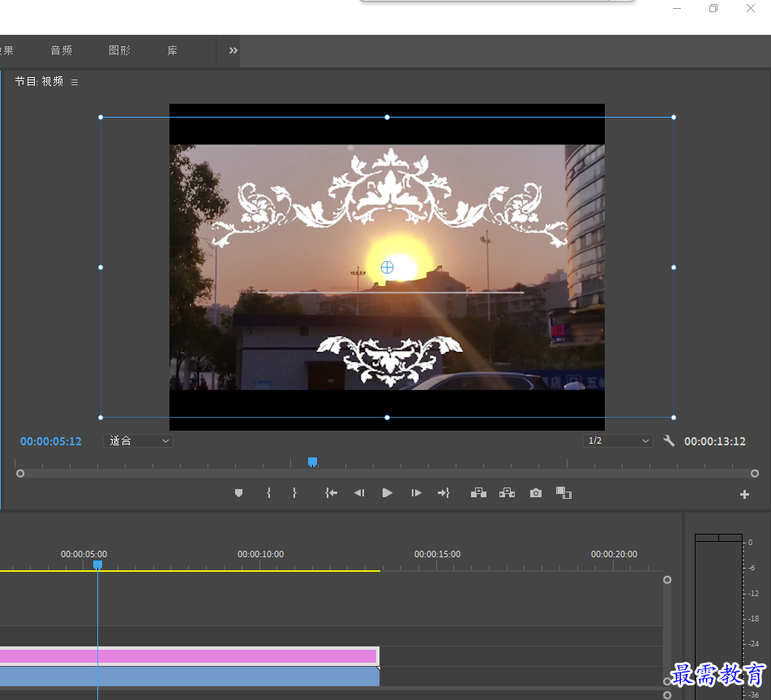Click the Add Marker button
Image resolution: width=771 pixels, height=700 pixels.
tap(238, 493)
